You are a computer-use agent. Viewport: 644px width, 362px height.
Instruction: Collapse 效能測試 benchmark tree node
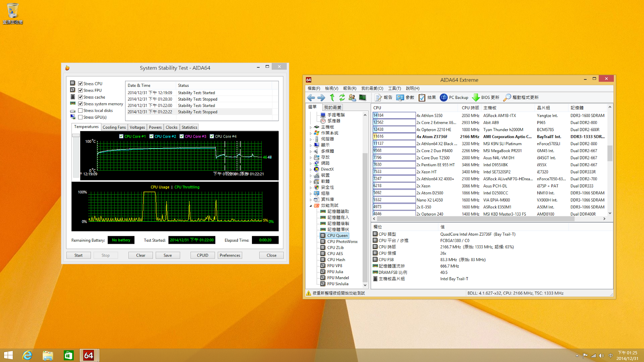point(311,206)
